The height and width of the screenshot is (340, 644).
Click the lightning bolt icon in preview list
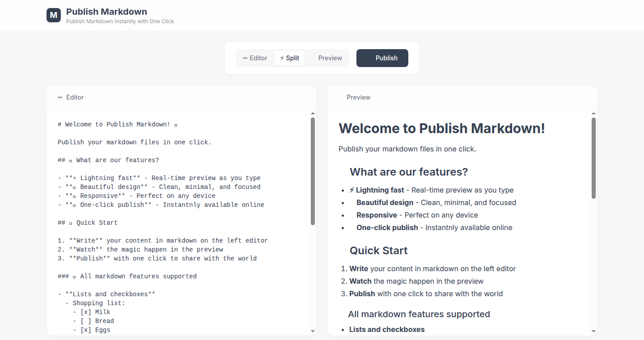coord(352,190)
